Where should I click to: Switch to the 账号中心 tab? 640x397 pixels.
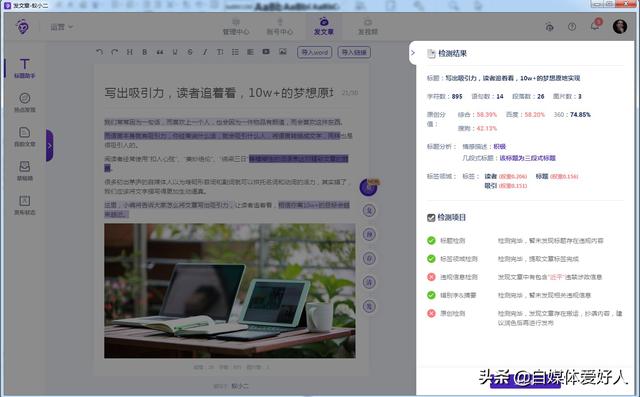[x=280, y=27]
